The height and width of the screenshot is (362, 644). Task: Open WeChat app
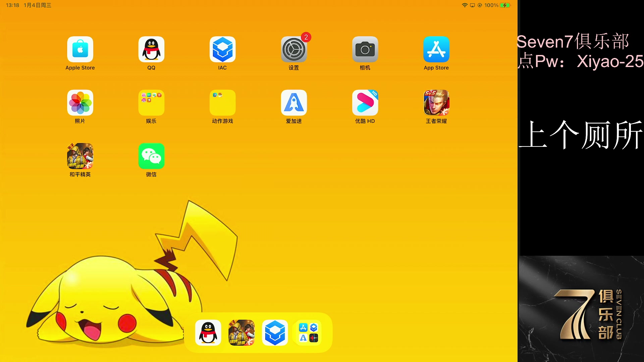point(151,156)
